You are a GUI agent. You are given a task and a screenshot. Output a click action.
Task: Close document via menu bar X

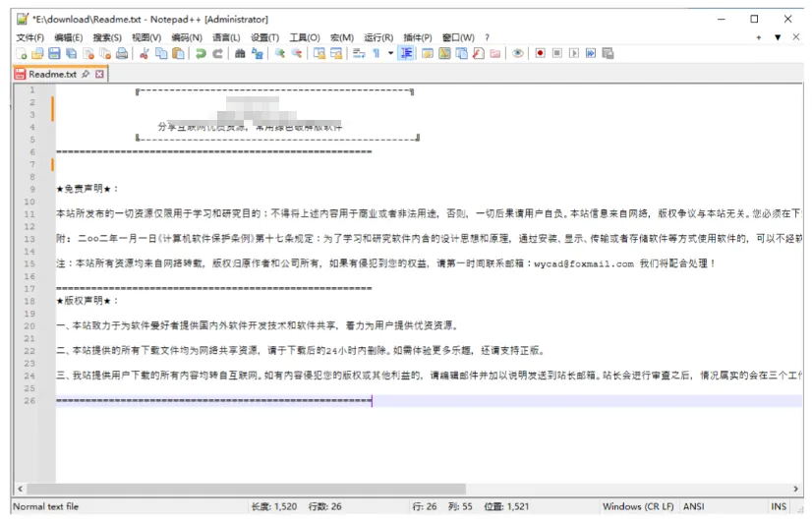click(x=796, y=36)
